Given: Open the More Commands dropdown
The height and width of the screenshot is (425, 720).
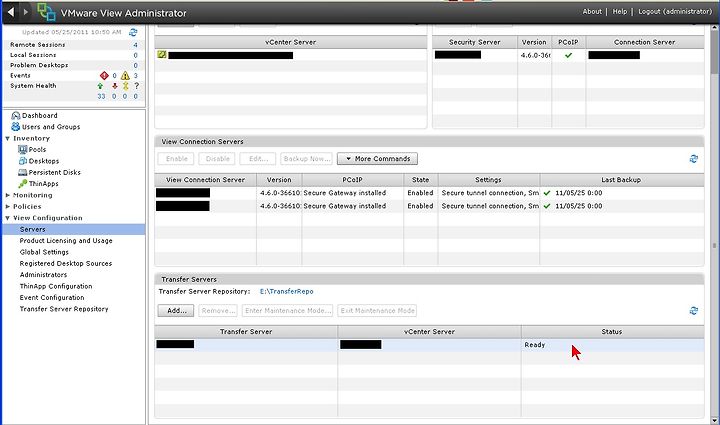Looking at the screenshot, I should [377, 159].
